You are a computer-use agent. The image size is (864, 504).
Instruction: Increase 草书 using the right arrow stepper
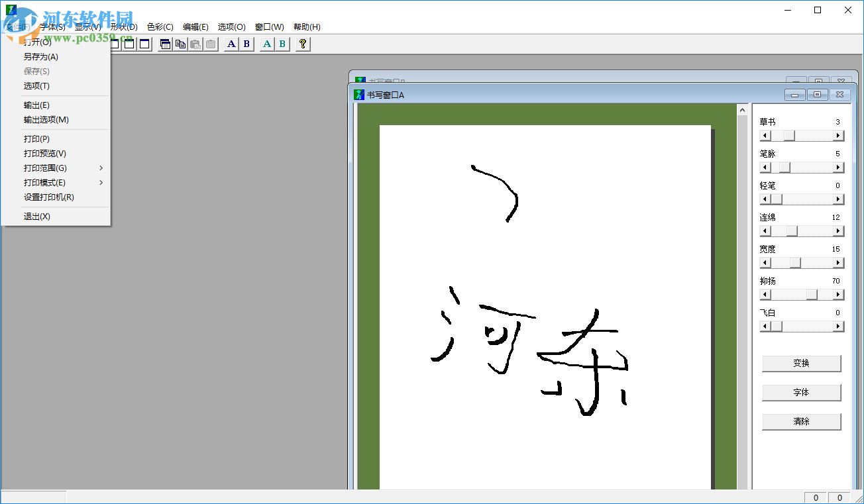click(x=839, y=135)
